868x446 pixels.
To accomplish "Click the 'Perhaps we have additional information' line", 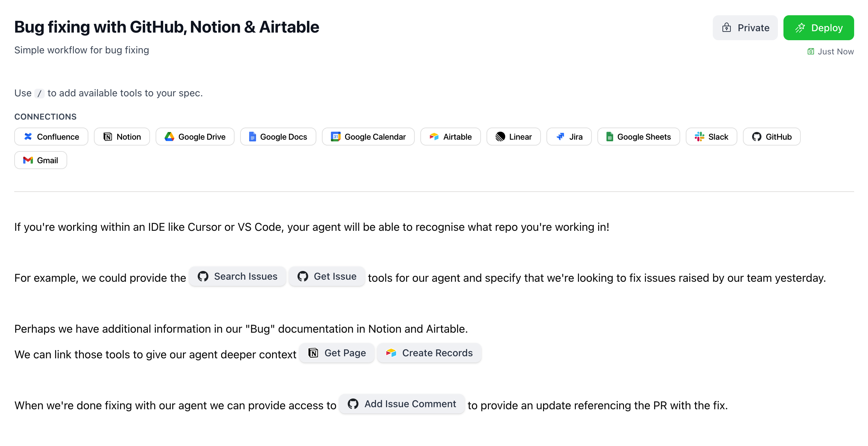I will point(241,329).
